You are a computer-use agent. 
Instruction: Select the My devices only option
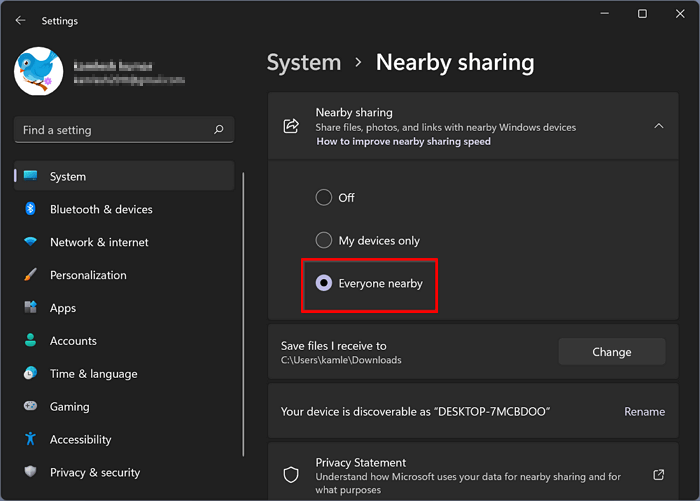pyautogui.click(x=324, y=240)
